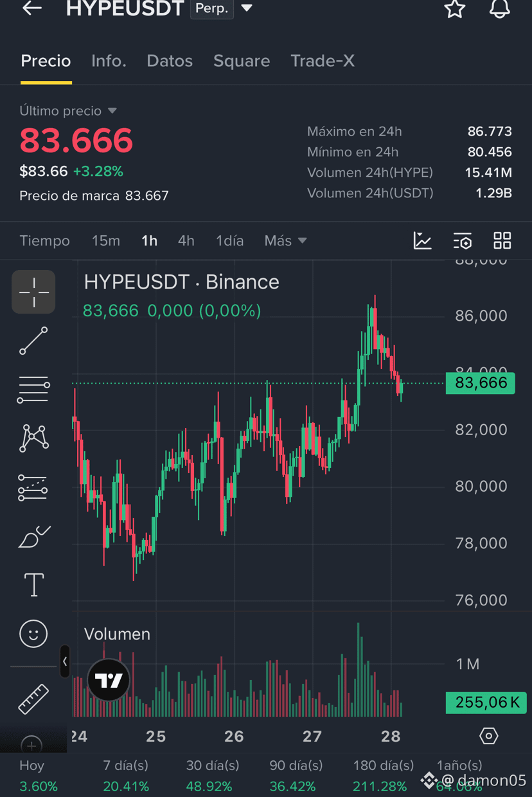Click the TradingView logo
Viewport: 532px width, 797px height.
click(109, 680)
